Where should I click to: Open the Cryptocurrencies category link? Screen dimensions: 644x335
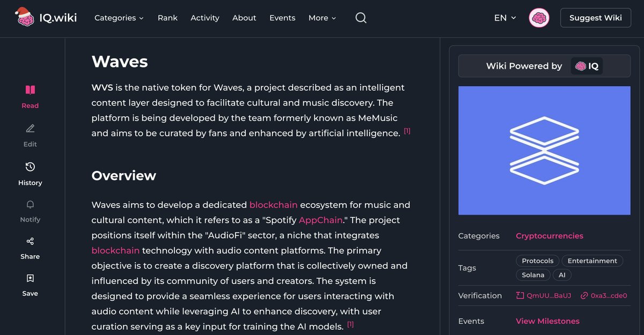pos(550,236)
